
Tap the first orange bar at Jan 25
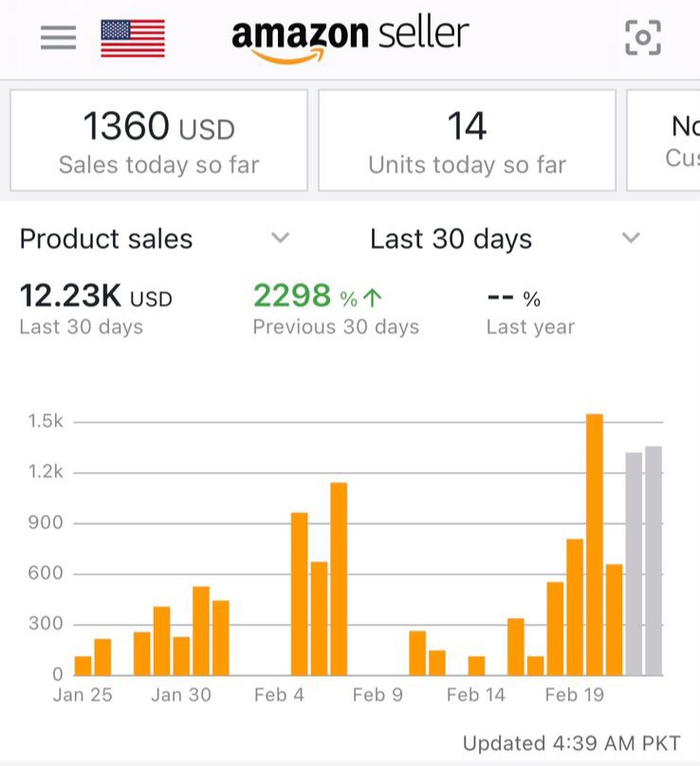tap(83, 666)
